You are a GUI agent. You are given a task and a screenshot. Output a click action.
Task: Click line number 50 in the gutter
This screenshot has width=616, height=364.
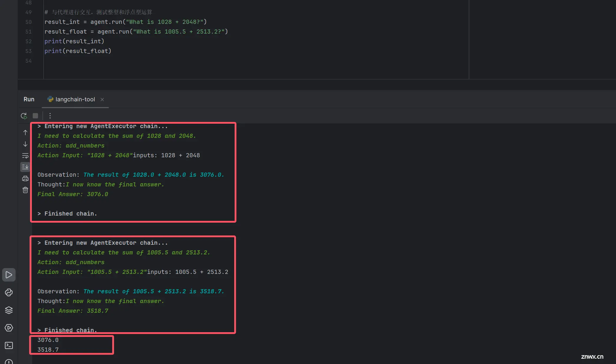click(29, 22)
